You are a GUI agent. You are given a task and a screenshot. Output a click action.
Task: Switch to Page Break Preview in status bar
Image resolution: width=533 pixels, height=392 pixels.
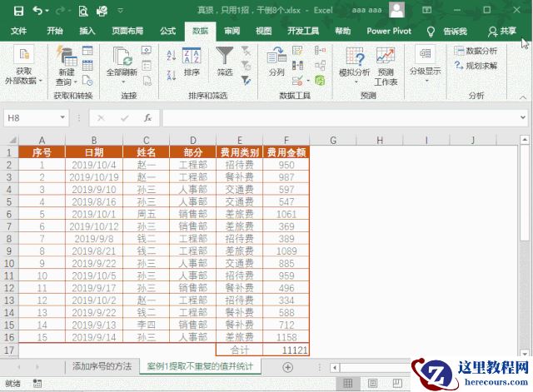click(x=397, y=384)
